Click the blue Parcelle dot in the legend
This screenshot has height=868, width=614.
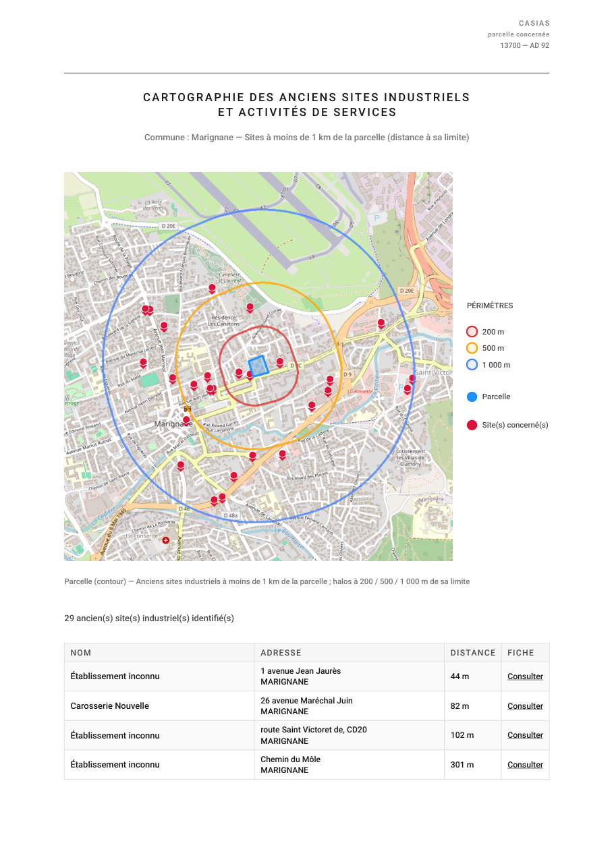click(472, 397)
